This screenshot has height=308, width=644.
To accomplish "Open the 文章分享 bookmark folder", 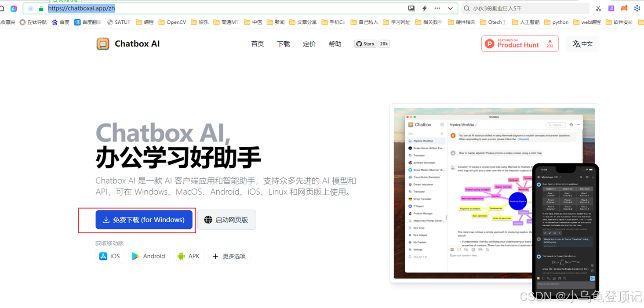I will coord(303,22).
